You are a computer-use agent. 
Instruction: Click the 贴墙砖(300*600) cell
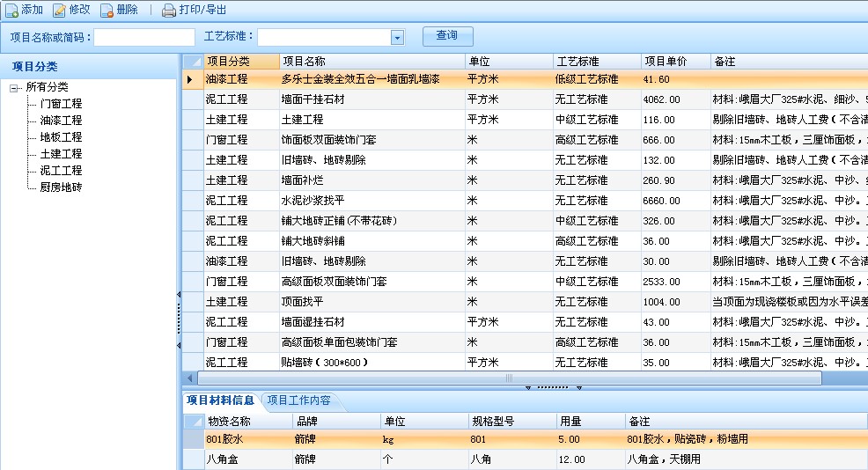(x=372, y=363)
